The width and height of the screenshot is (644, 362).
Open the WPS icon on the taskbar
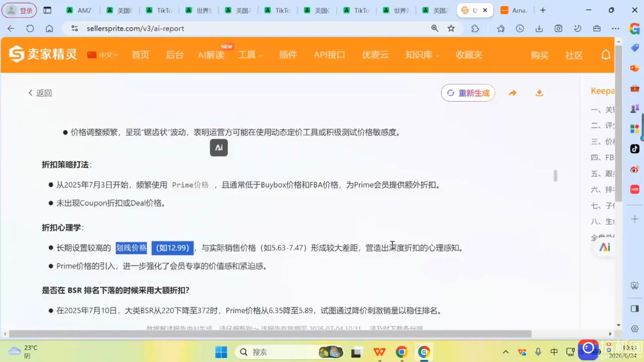tap(379, 352)
